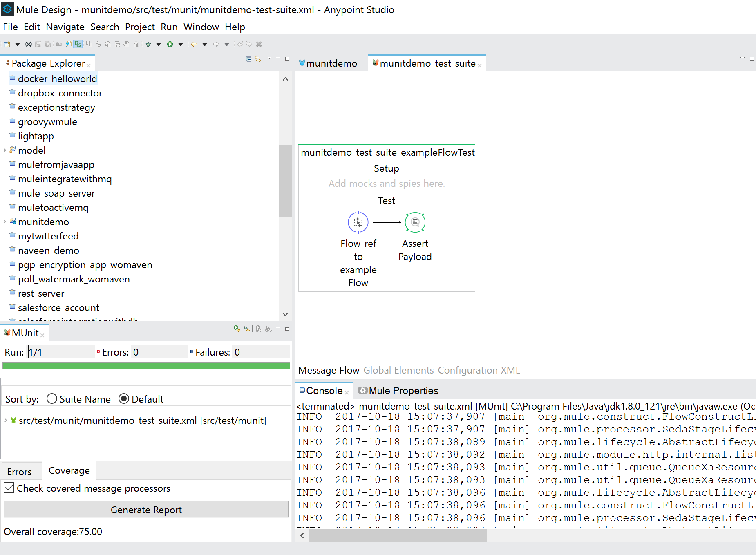756x555 pixels.
Task: Click the Save icon in toolbar
Action: point(38,44)
